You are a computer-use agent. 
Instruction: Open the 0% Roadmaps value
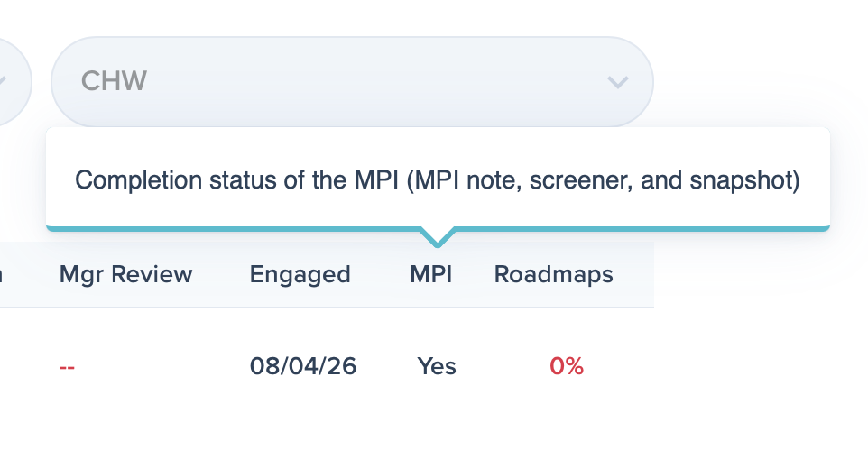[567, 366]
